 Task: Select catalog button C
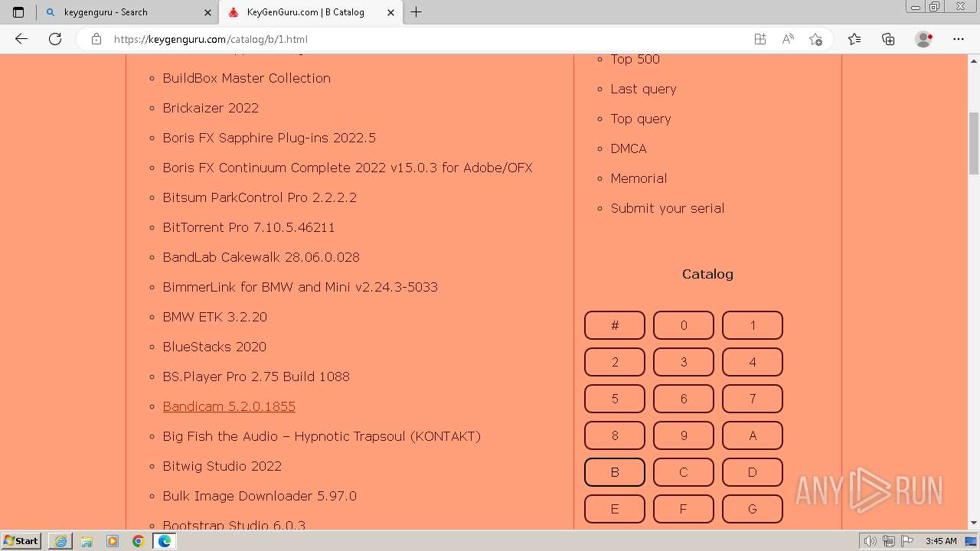[x=684, y=472]
